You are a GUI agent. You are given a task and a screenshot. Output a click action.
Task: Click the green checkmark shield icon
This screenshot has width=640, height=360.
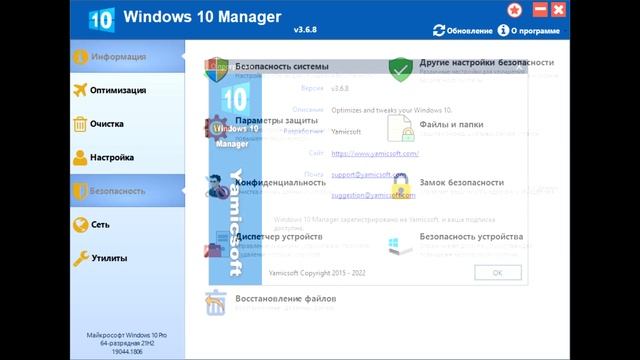tap(400, 69)
